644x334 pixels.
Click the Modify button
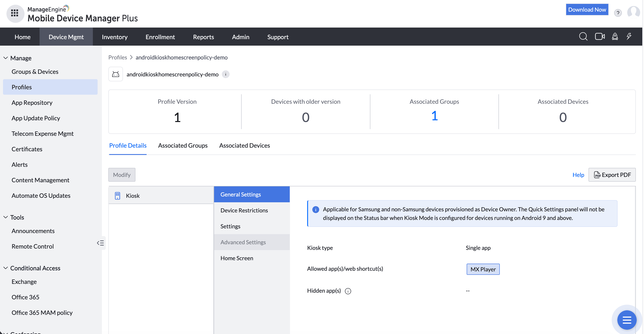(x=122, y=175)
